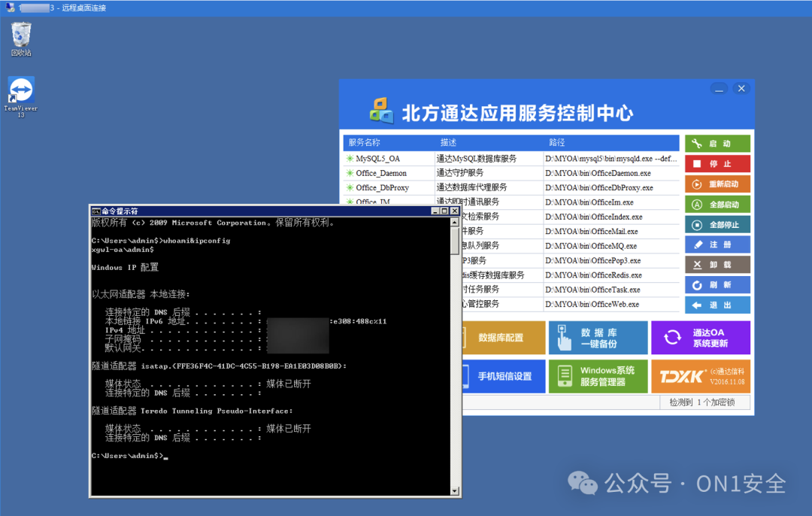Open the 手机短信设置 SMS settings tile
The height and width of the screenshot is (516, 812).
(x=503, y=376)
